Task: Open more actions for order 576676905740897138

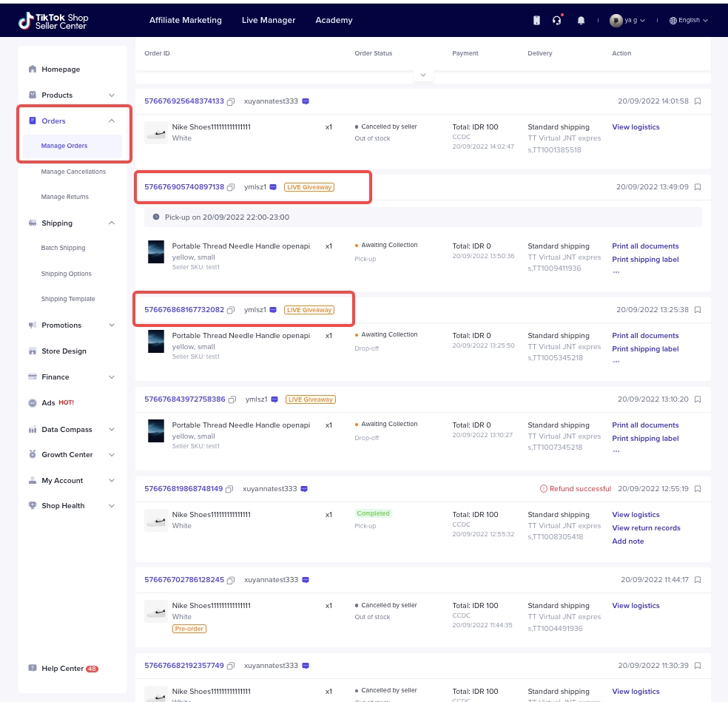Action: tap(616, 271)
